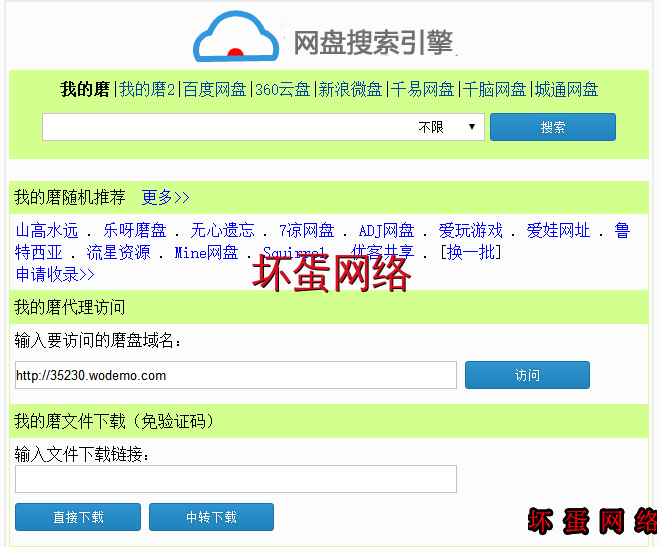The height and width of the screenshot is (547, 662).
Task: Focus the file download link field
Action: click(x=236, y=479)
